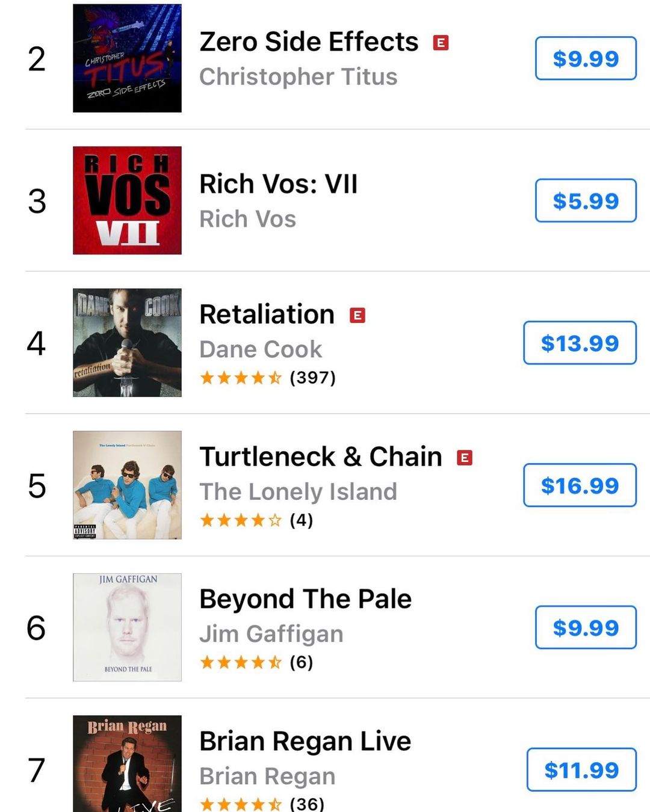Tap the Brian Regan Live album artwork
The width and height of the screenshot is (650, 812).
[127, 765]
